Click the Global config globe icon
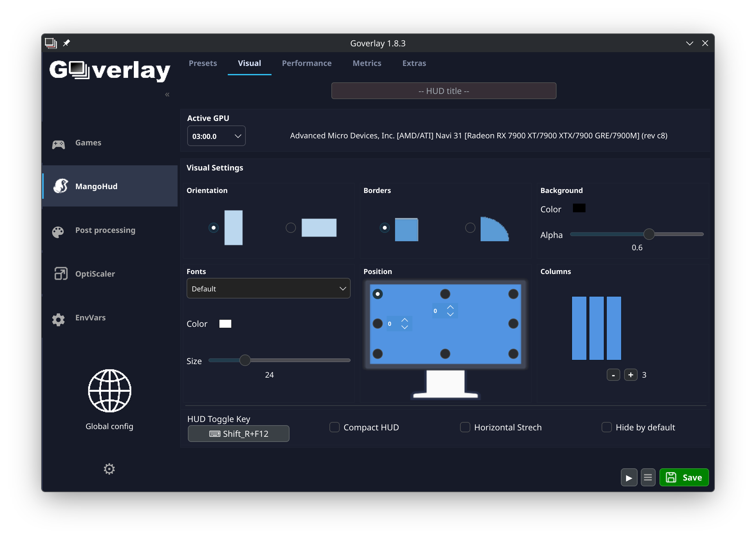The image size is (756, 541). tap(109, 391)
